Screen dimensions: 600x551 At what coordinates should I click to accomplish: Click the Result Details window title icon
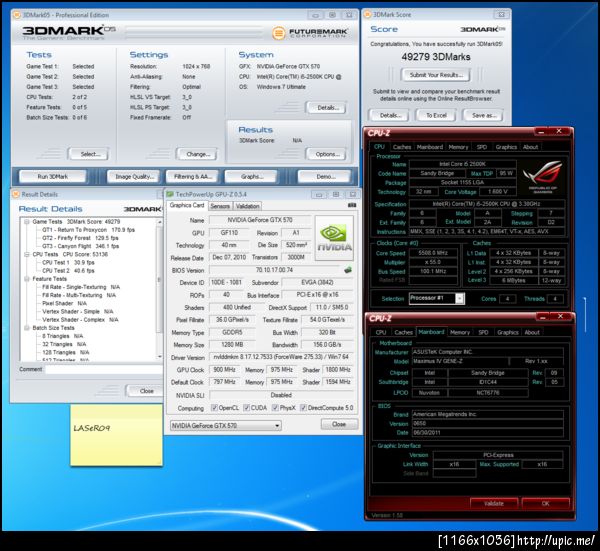[16, 194]
